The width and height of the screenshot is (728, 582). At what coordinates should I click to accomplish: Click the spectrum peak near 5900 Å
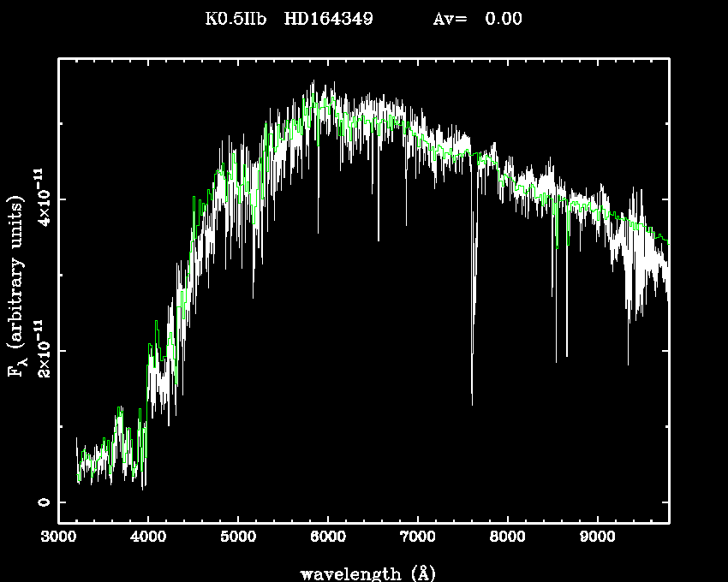click(313, 83)
